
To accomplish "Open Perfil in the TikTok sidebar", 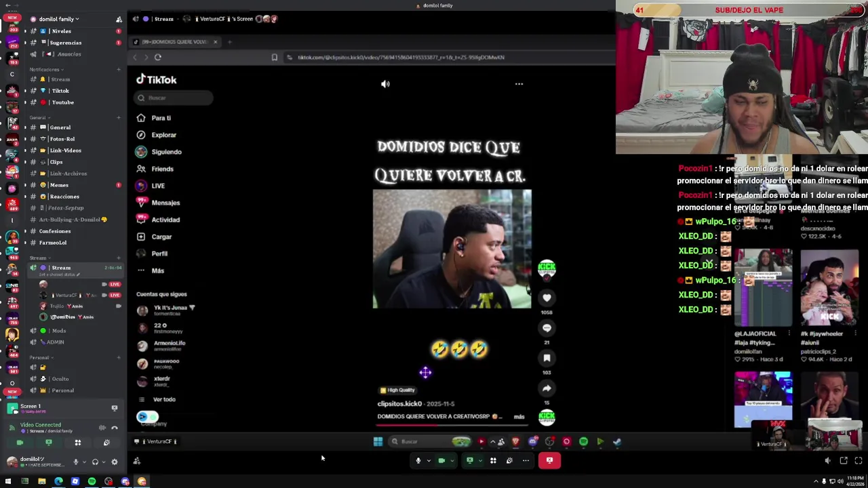I will coord(159,253).
